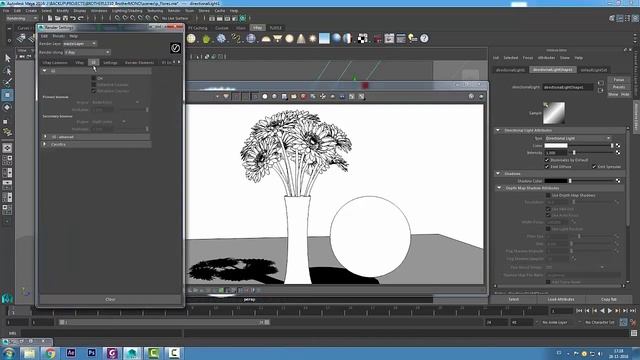Screen dimensions: 640x360
Task: Click the open scene folder icon in status line
Action: pyautogui.click(x=58, y=18)
